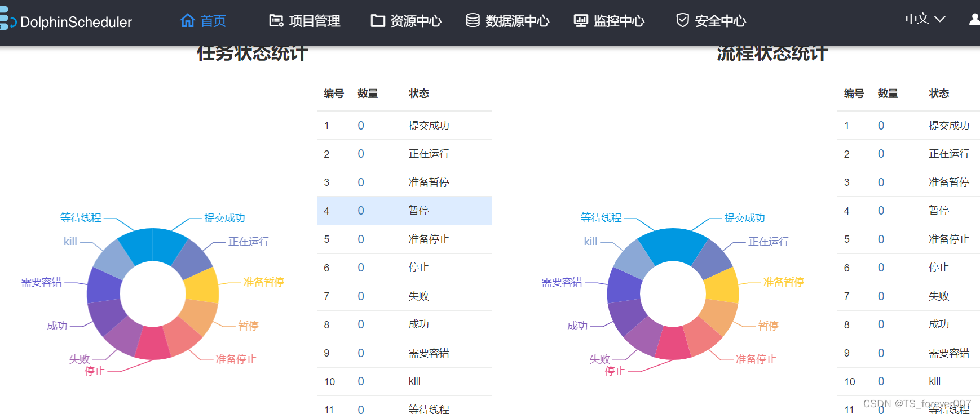Click 准备暂停 count in task status table
The width and height of the screenshot is (980, 414).
pos(361,182)
